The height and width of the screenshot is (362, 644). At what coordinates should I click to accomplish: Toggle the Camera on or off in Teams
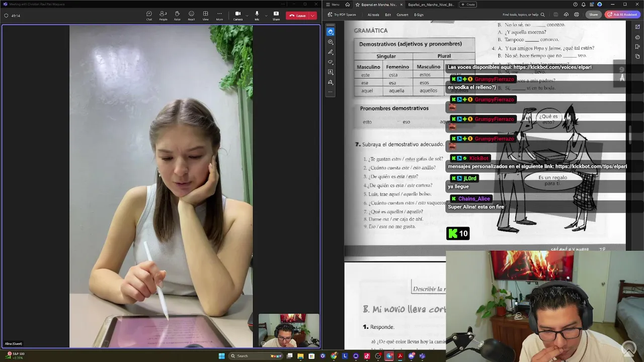237,16
